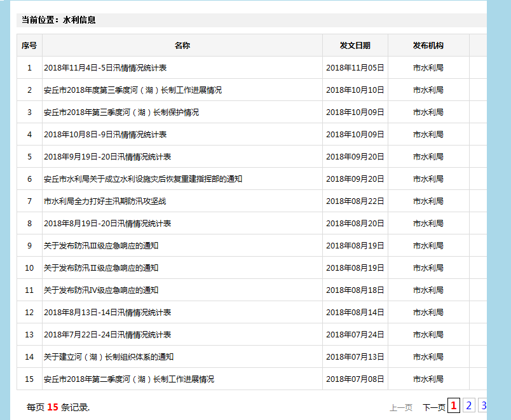Click serial number 12 cell
Screen dimensions: 511x420
point(29,313)
